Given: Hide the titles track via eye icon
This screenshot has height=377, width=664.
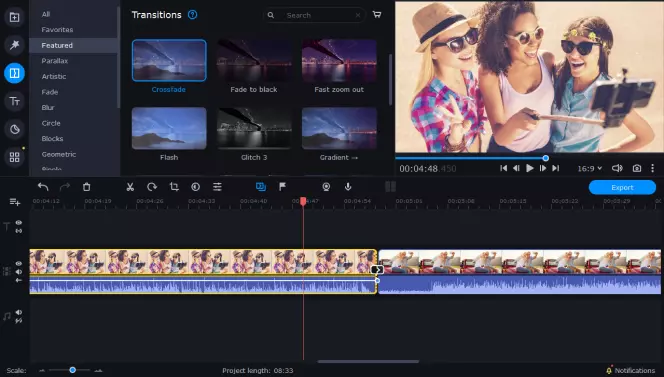Looking at the screenshot, I should (19, 222).
